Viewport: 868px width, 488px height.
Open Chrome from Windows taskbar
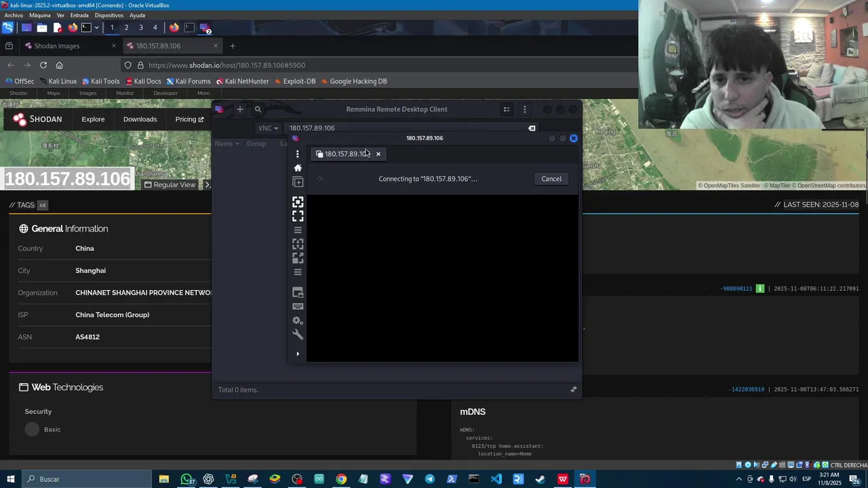341,479
